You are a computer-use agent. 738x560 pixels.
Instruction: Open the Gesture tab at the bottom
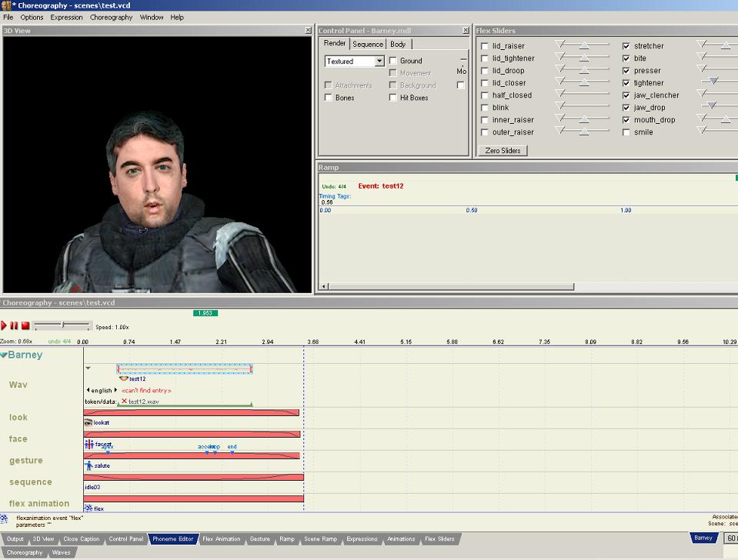(x=260, y=538)
